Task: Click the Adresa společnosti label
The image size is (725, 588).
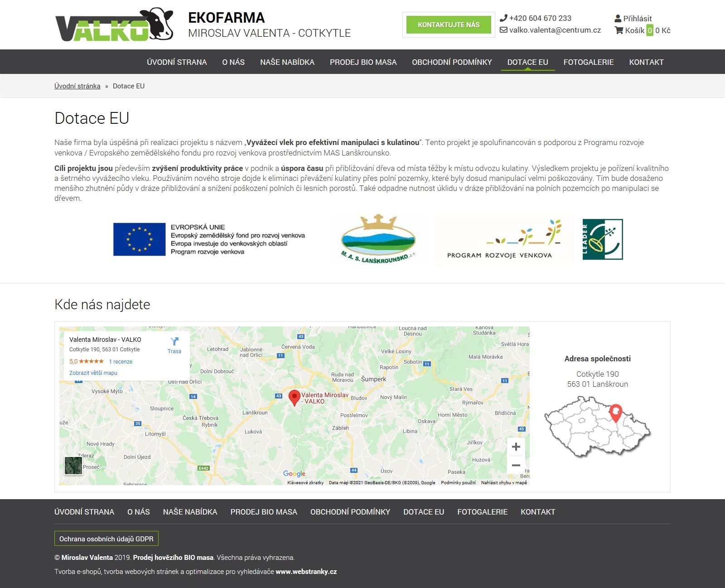Action: pyautogui.click(x=597, y=359)
